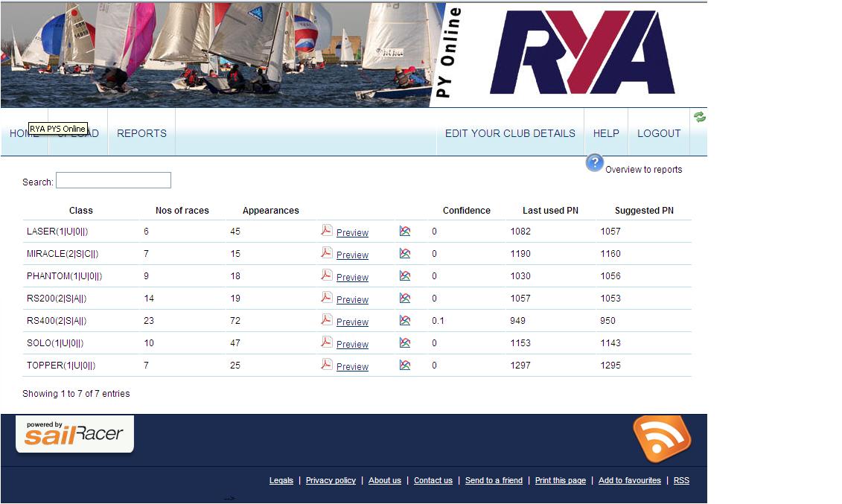
Task: Click the blue help question mark icon
Action: (594, 162)
